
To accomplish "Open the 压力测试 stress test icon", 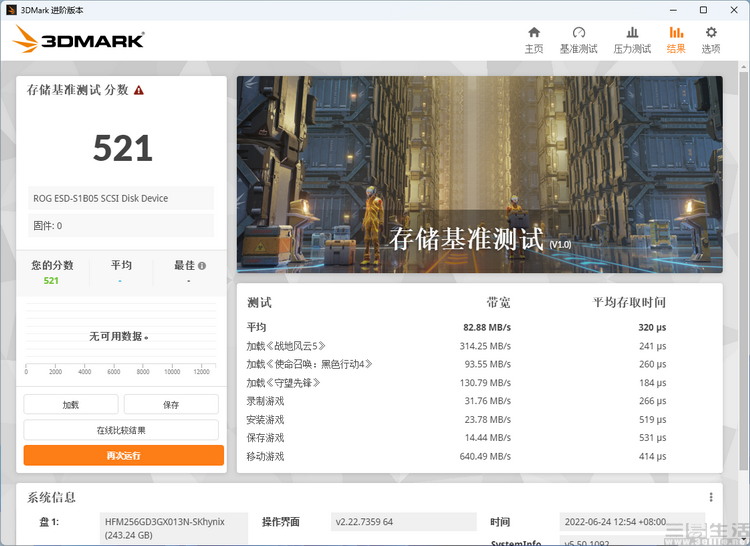I will tap(632, 33).
